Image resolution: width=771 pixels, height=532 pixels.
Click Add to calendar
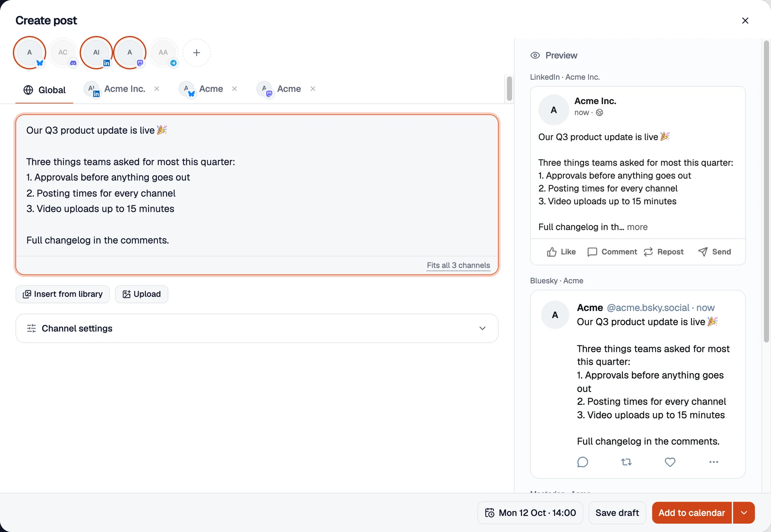click(692, 513)
